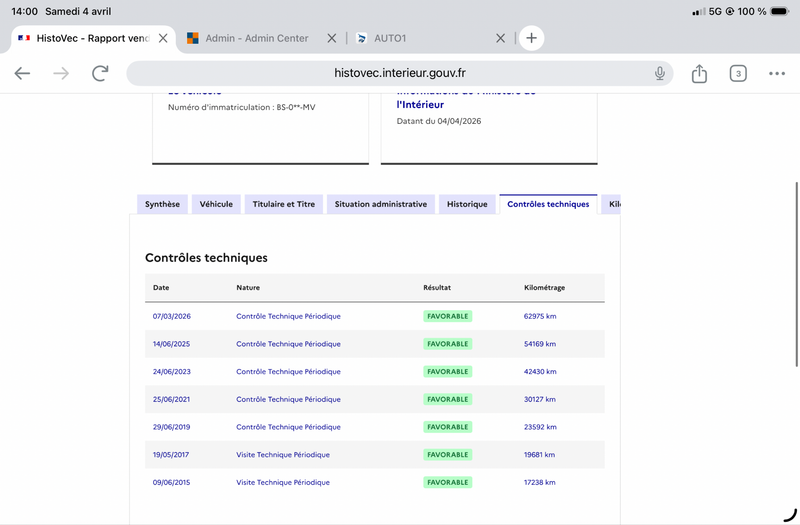The width and height of the screenshot is (800, 525).
Task: Click the 07/03/2026 control date row
Action: point(172,316)
